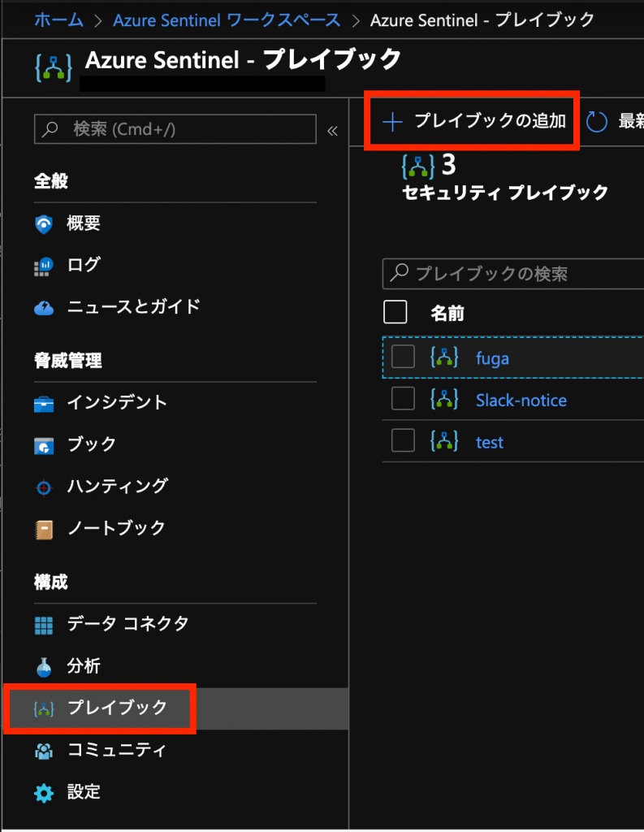Image resolution: width=644 pixels, height=832 pixels.
Task: Focus the プレイブックの検索 field
Action: click(513, 274)
